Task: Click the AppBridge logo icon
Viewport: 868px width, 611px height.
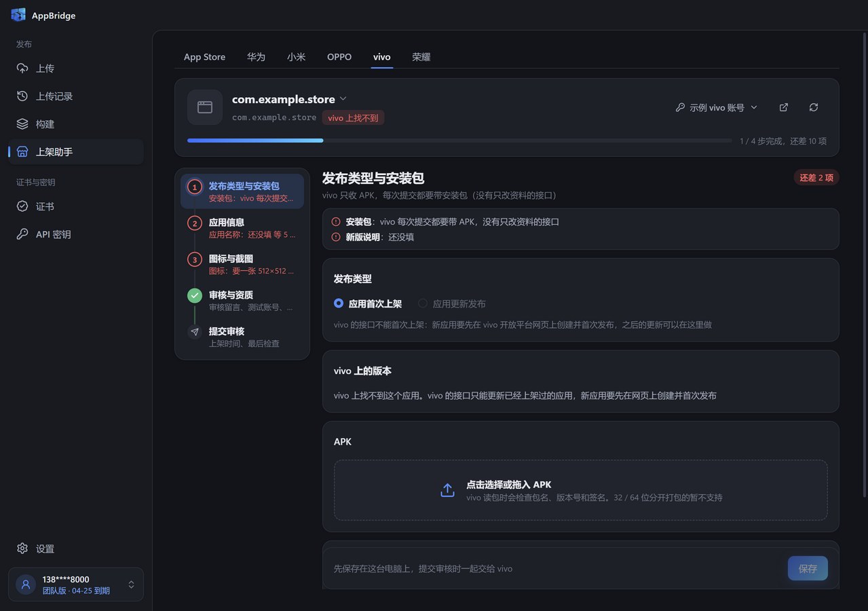Action: [18, 15]
